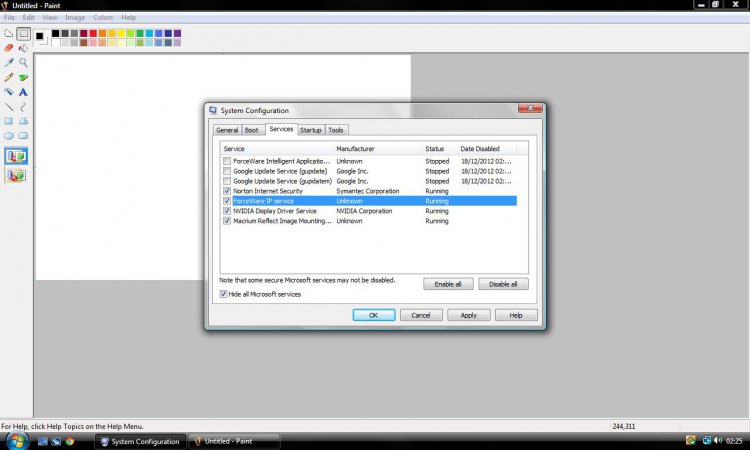Uncheck Macrium Reflect Image Mounting service

(227, 221)
